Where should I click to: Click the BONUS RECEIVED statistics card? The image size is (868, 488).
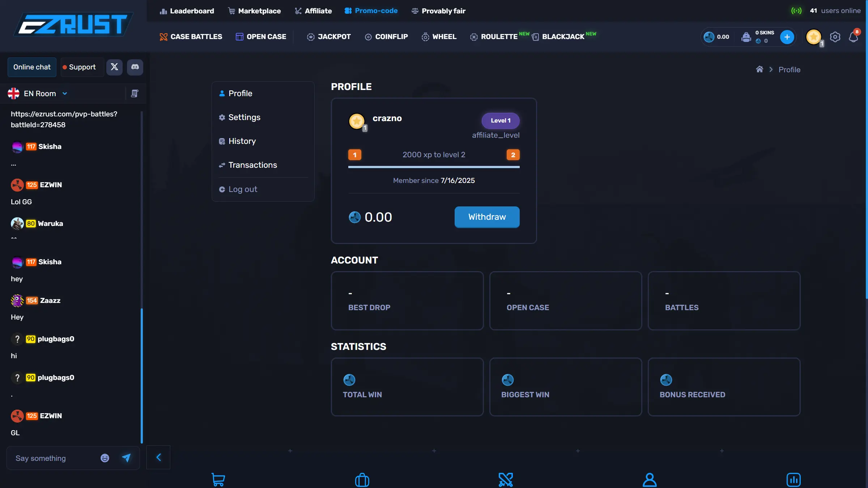click(x=724, y=387)
